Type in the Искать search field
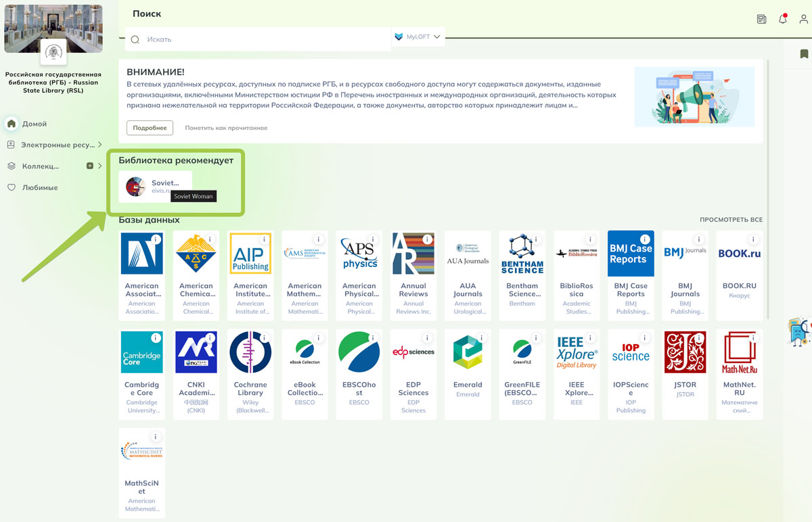 click(264, 39)
